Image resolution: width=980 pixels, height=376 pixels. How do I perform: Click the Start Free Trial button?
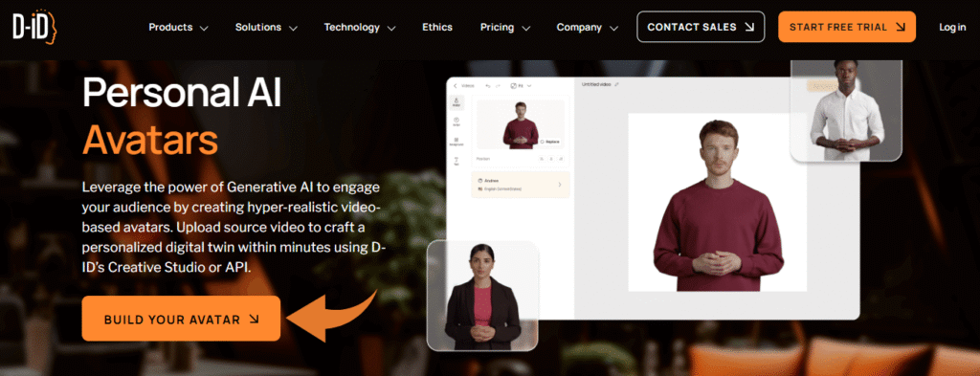coord(847,27)
